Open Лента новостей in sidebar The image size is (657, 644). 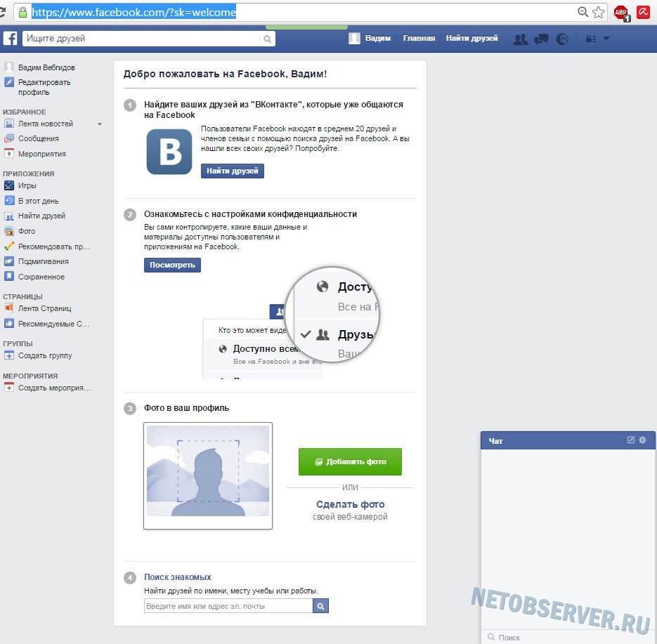pyautogui.click(x=45, y=124)
